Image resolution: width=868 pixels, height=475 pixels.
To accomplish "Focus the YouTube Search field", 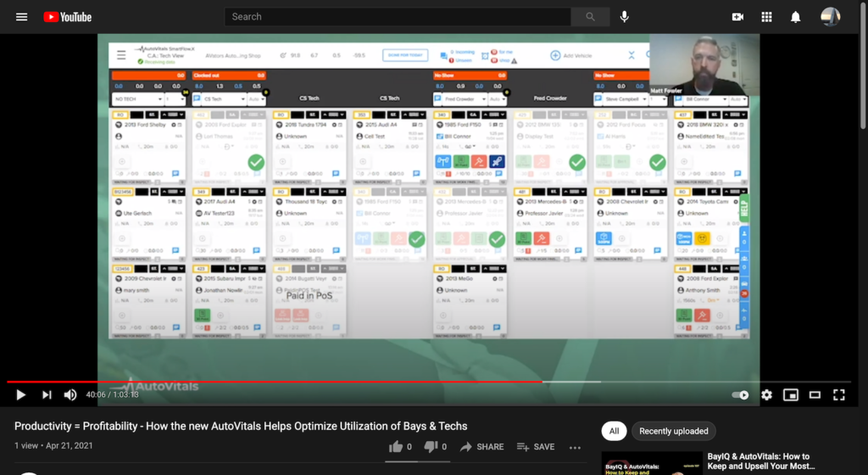I will tap(398, 17).
